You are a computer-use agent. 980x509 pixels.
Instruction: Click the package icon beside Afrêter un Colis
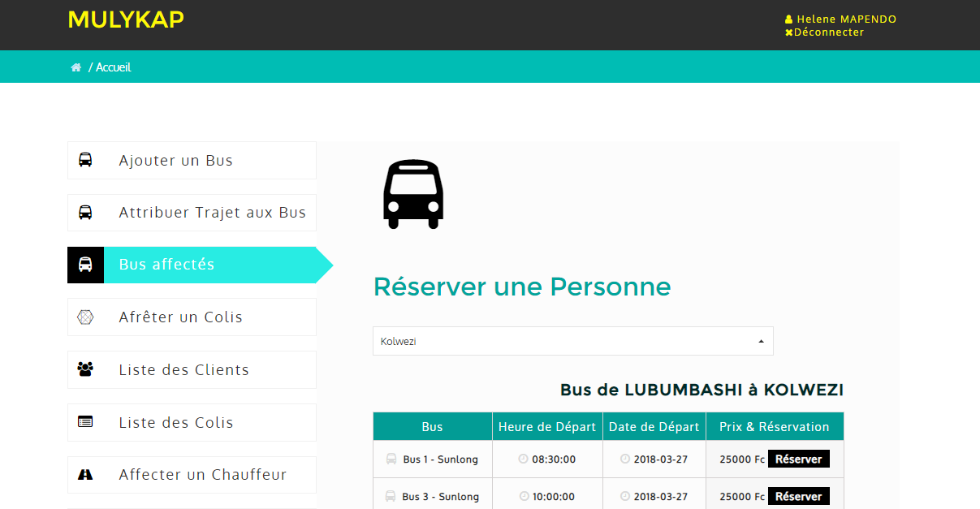click(85, 317)
